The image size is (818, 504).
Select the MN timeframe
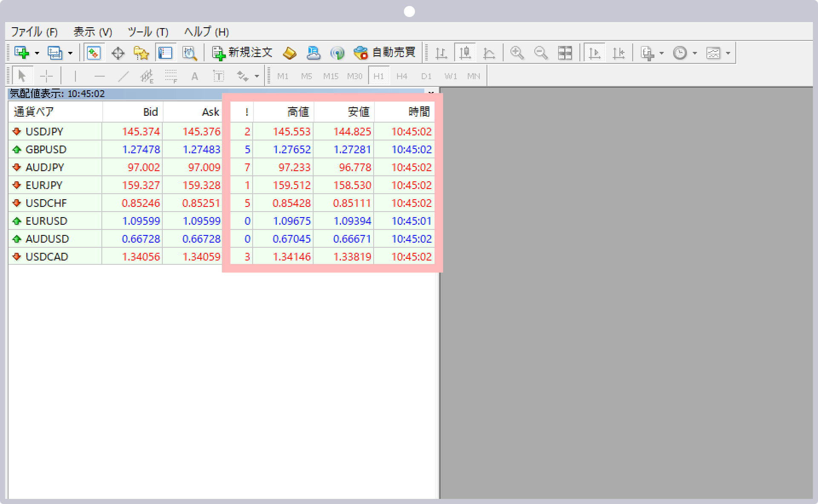pyautogui.click(x=474, y=76)
